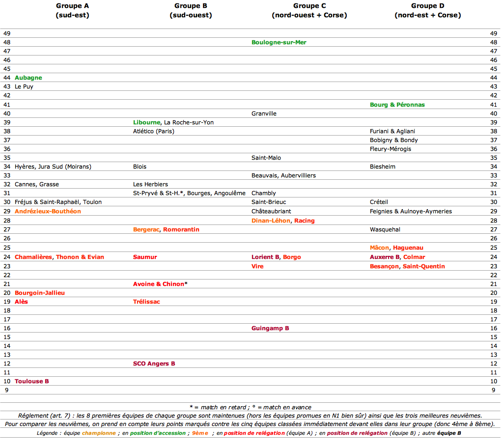Select Aubagne in Groupe A
Viewport: 503px width, 448px height.
[28, 78]
